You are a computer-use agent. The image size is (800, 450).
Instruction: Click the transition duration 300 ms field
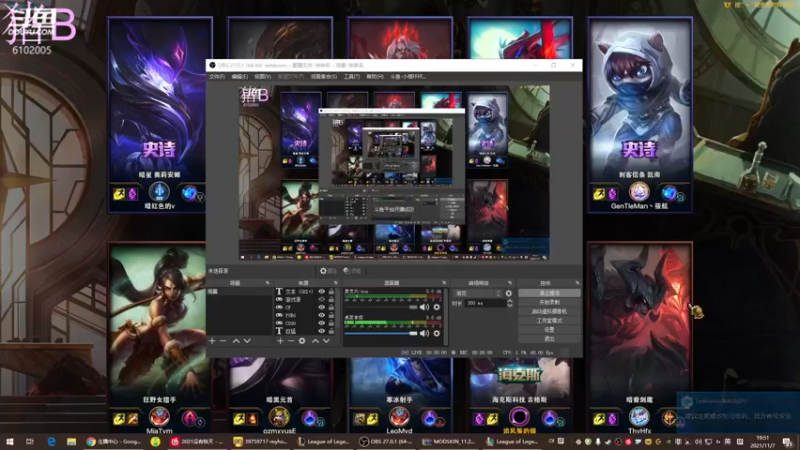[485, 303]
